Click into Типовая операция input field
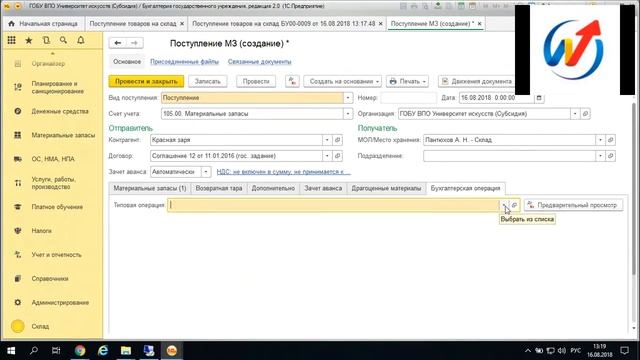The image size is (640, 360). pyautogui.click(x=333, y=205)
